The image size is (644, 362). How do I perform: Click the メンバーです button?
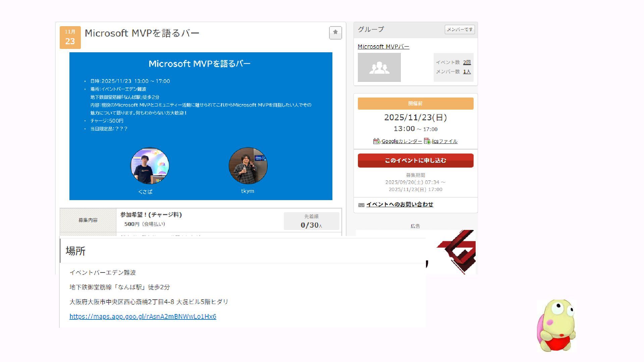460,29
